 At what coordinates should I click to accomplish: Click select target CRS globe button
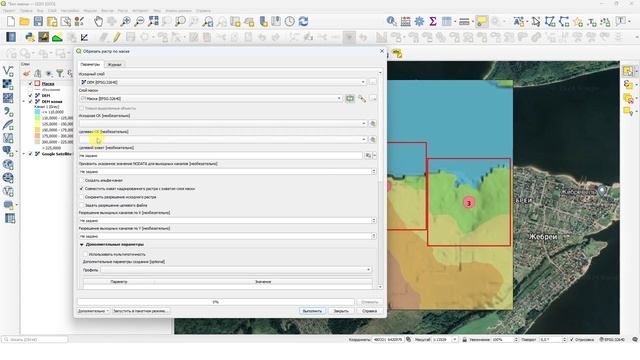point(373,140)
